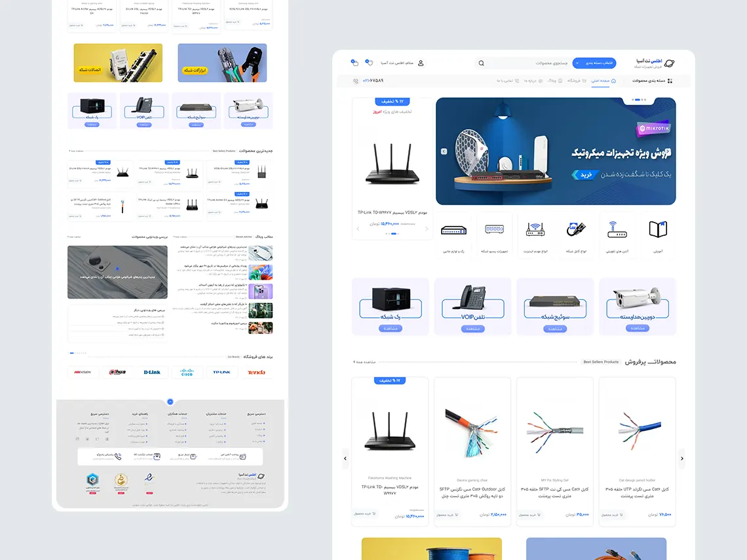Click the network cable category icon
This screenshot has width=747, height=560.
(x=576, y=229)
